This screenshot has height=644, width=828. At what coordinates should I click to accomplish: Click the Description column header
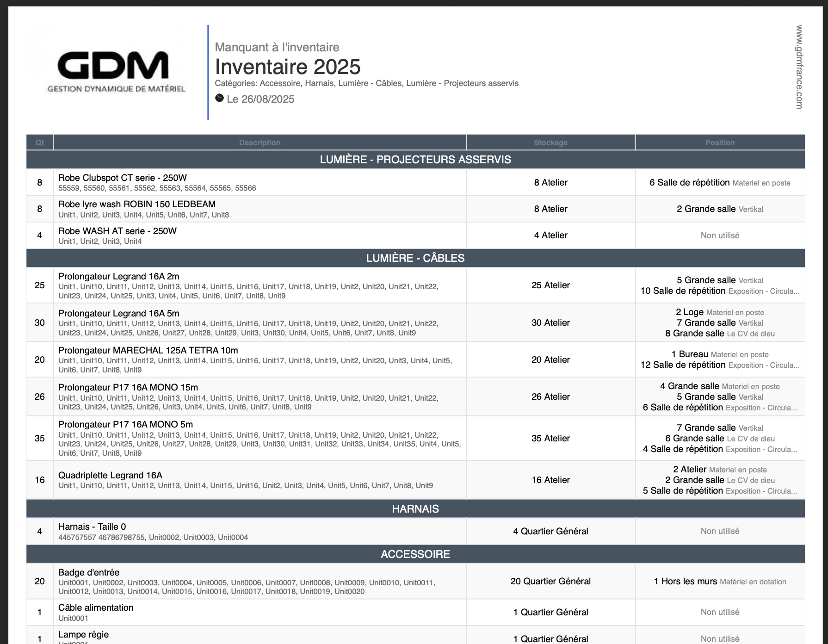click(260, 142)
